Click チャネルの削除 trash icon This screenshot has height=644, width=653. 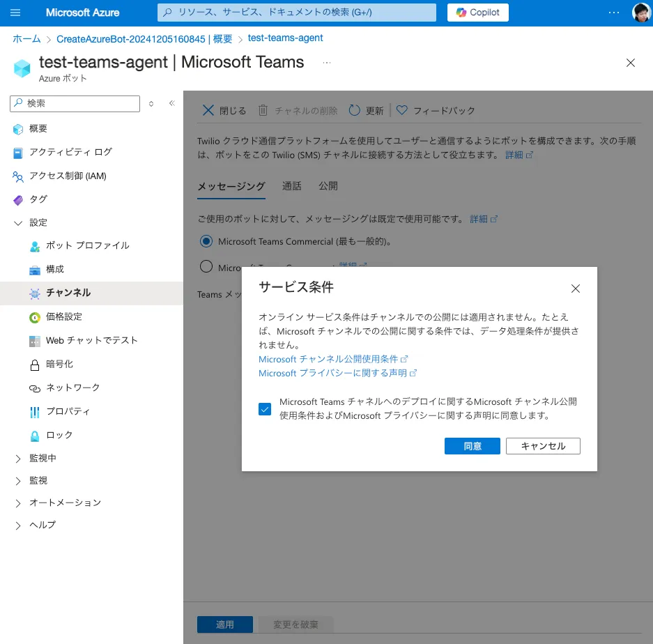pyautogui.click(x=263, y=110)
